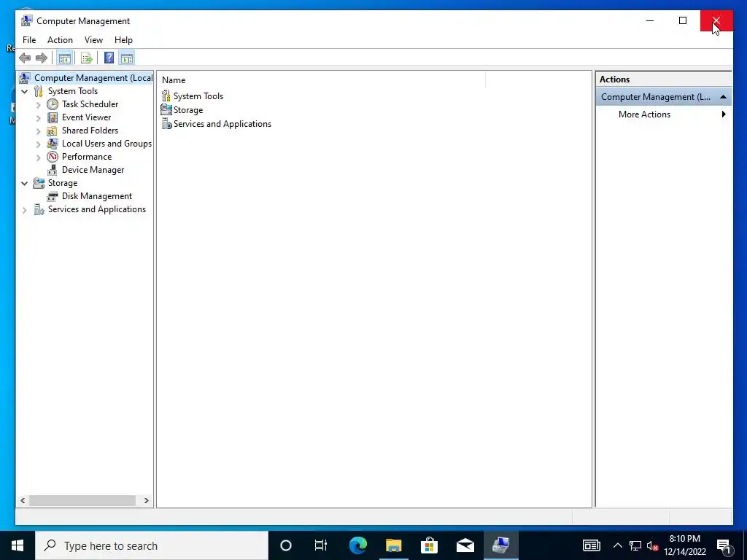Click More Actions in the Actions pane

click(644, 114)
